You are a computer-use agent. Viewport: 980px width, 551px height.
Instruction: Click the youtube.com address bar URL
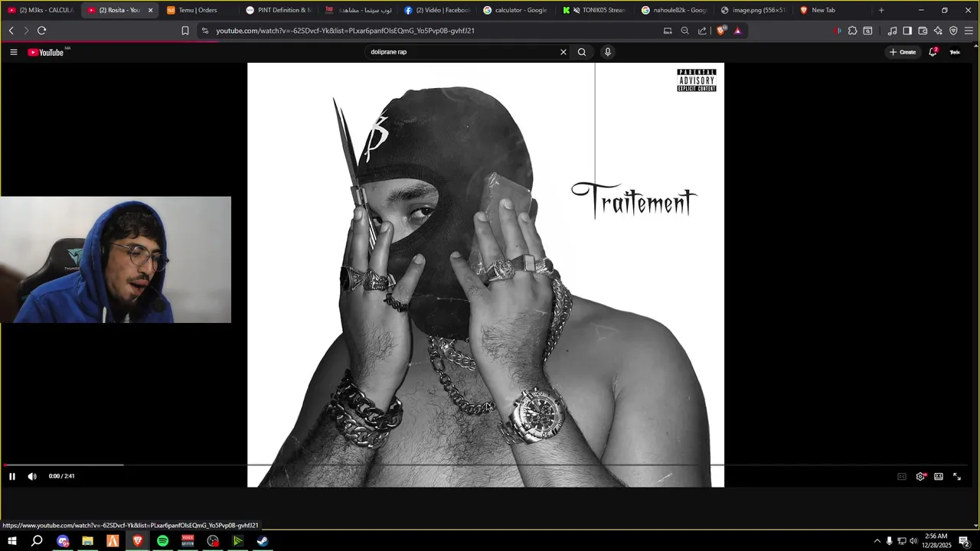tap(345, 31)
